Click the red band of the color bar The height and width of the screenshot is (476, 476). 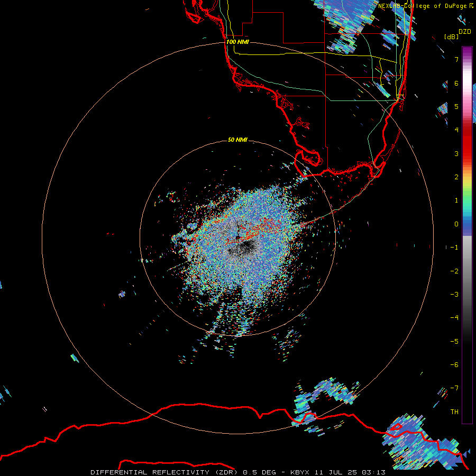point(467,141)
